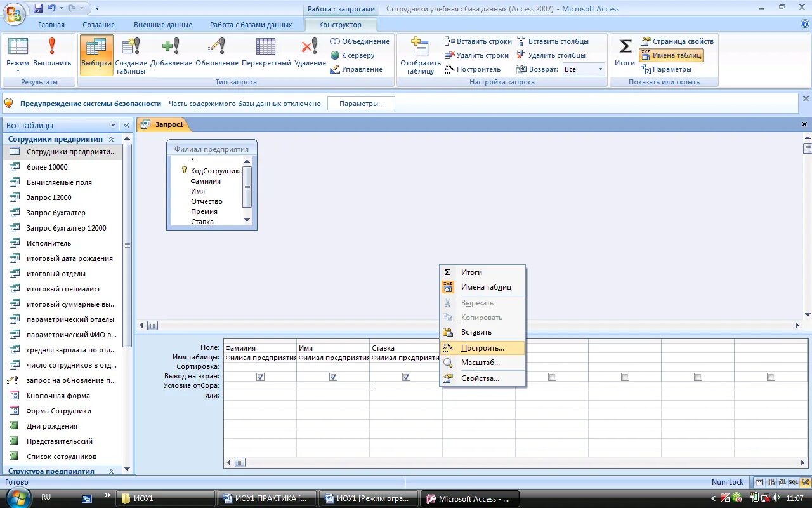Close the security warning bar
Screen dimensions: 812x508
pos(806,98)
